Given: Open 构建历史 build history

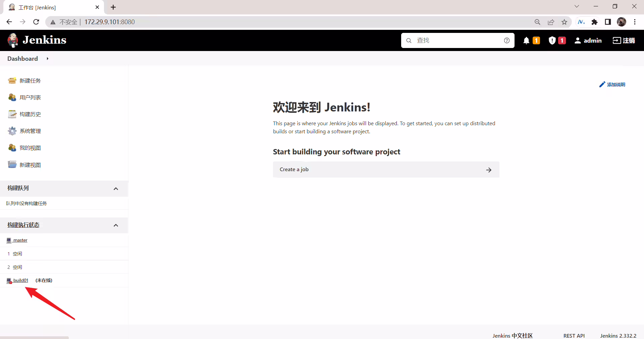Looking at the screenshot, I should point(30,114).
